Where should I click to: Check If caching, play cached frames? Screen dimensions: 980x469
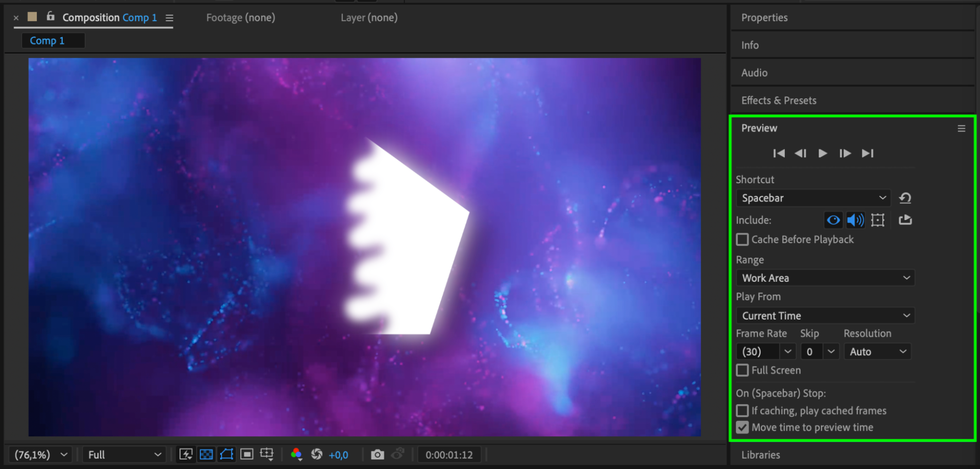[x=742, y=411]
